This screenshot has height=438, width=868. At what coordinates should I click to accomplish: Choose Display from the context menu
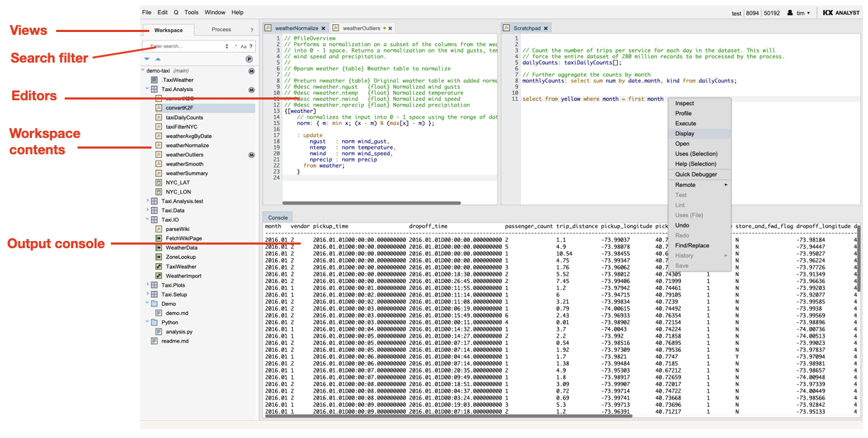click(x=685, y=134)
